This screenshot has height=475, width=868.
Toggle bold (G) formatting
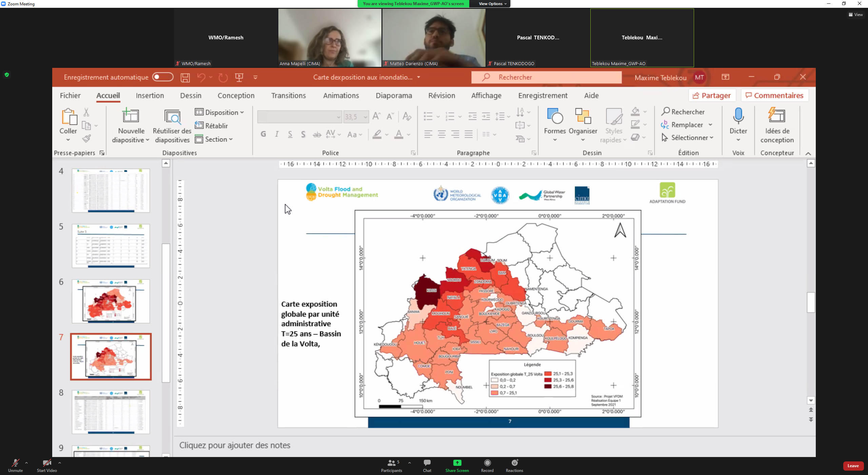click(x=263, y=134)
